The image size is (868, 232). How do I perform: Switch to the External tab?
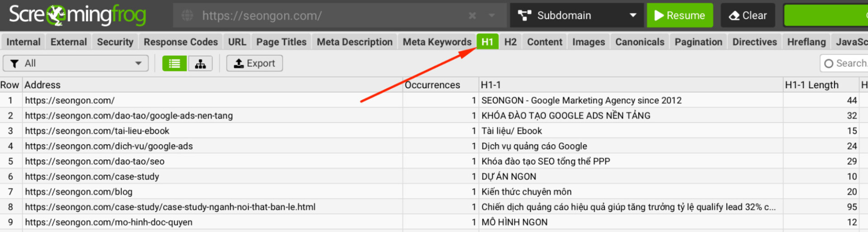coord(69,42)
